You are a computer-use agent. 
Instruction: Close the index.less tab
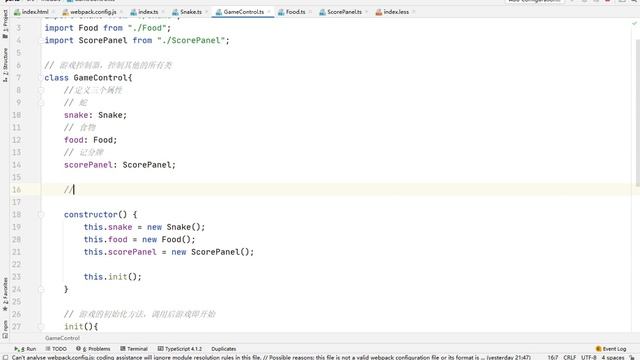coord(414,12)
